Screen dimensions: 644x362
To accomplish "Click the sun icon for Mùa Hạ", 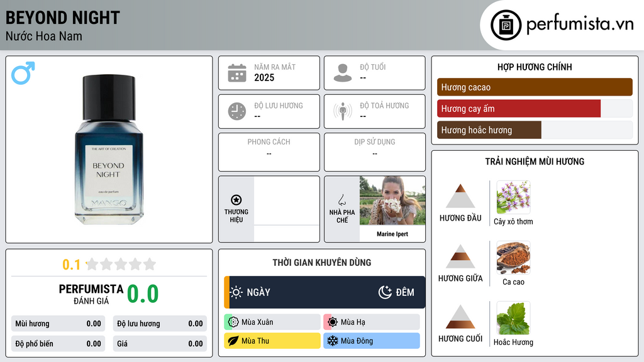I will [333, 322].
